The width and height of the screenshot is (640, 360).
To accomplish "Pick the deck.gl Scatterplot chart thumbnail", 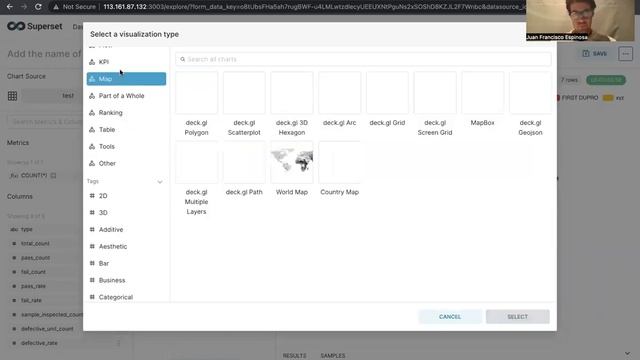I will (244, 93).
